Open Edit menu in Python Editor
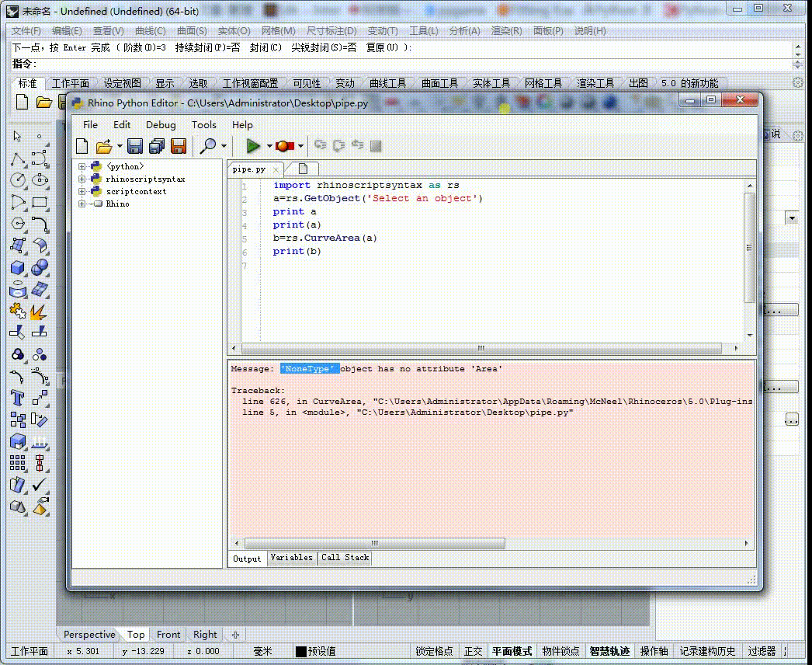Viewport: 812px width, 665px height. (x=122, y=125)
